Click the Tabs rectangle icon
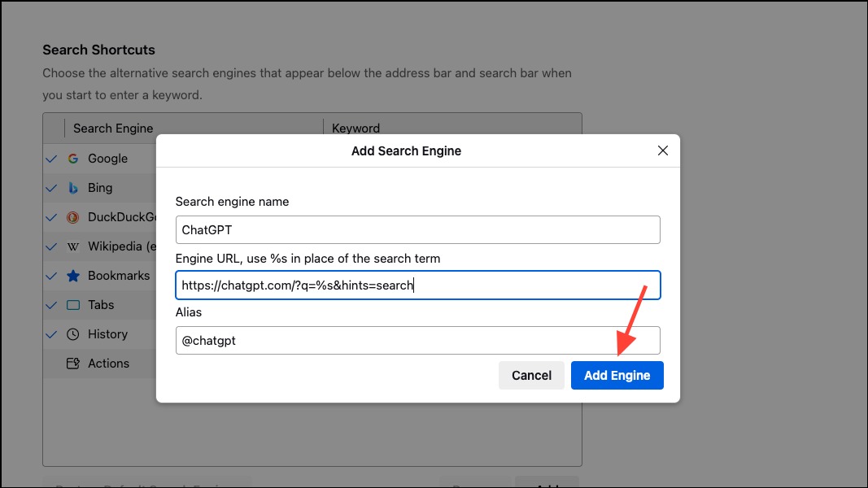Viewport: 868px width, 488px height. pos(73,305)
